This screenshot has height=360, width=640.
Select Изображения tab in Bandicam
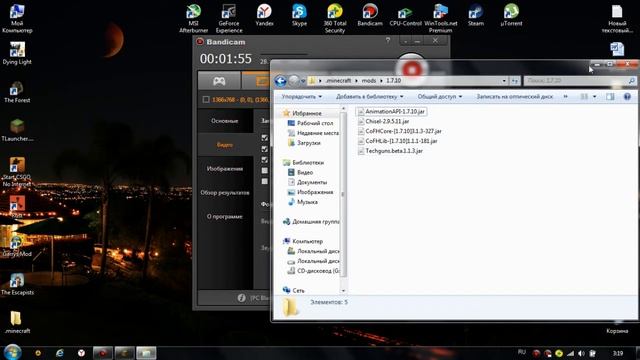pyautogui.click(x=225, y=169)
